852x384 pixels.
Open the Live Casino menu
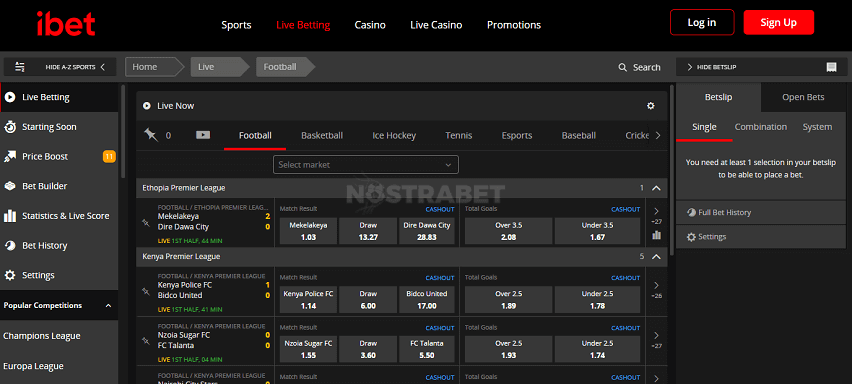coord(436,25)
